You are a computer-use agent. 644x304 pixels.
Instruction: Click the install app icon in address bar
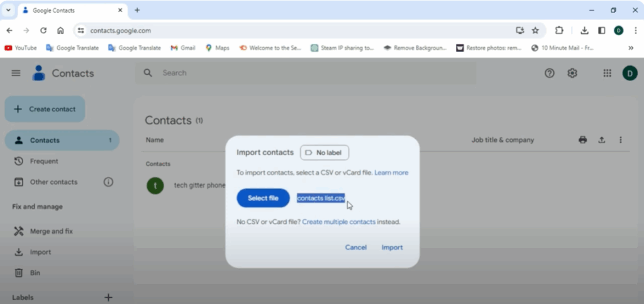click(520, 30)
